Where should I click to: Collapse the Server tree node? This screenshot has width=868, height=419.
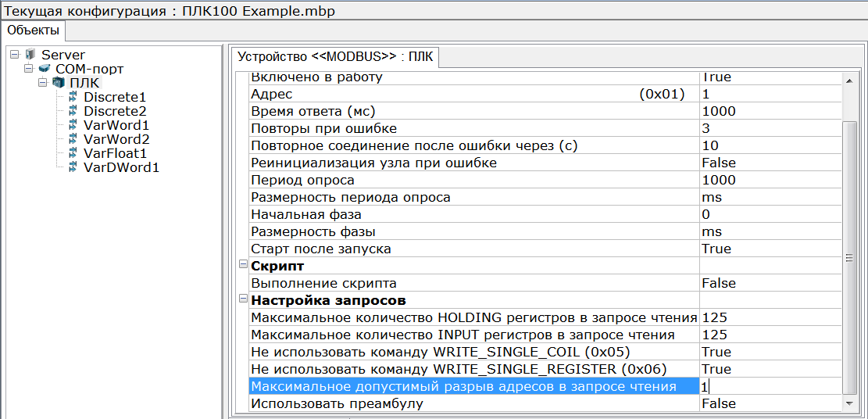tap(16, 55)
